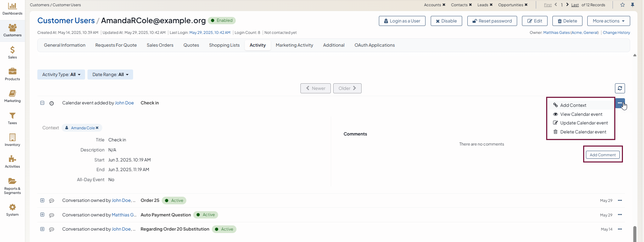Open the Sales sidebar section
The height and width of the screenshot is (242, 644).
[12, 53]
